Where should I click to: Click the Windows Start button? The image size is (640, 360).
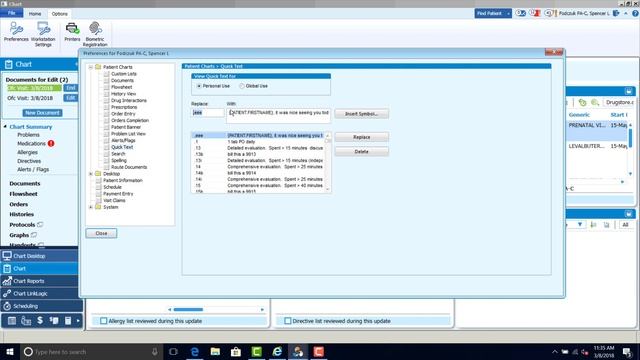[x=10, y=351]
